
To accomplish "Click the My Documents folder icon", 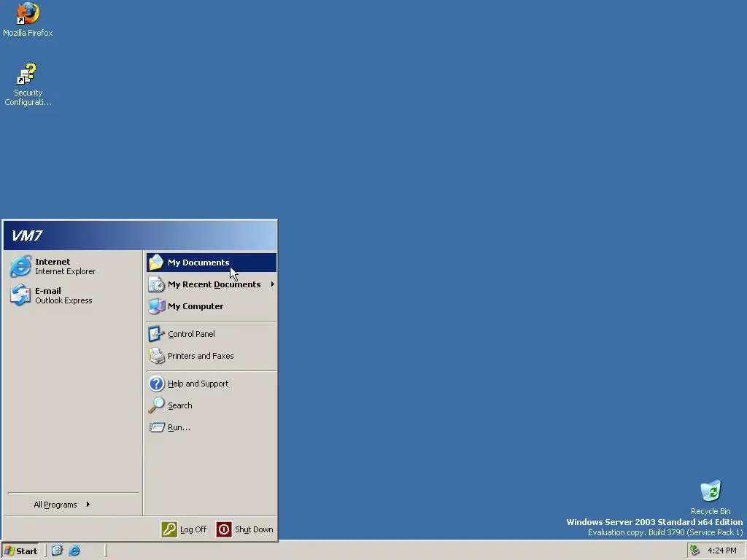I will coord(156,262).
